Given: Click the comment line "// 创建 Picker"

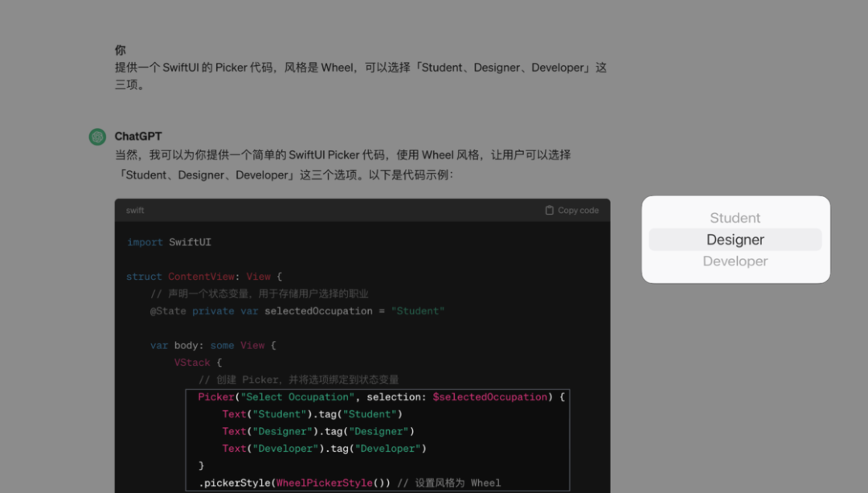Looking at the screenshot, I should tap(298, 380).
